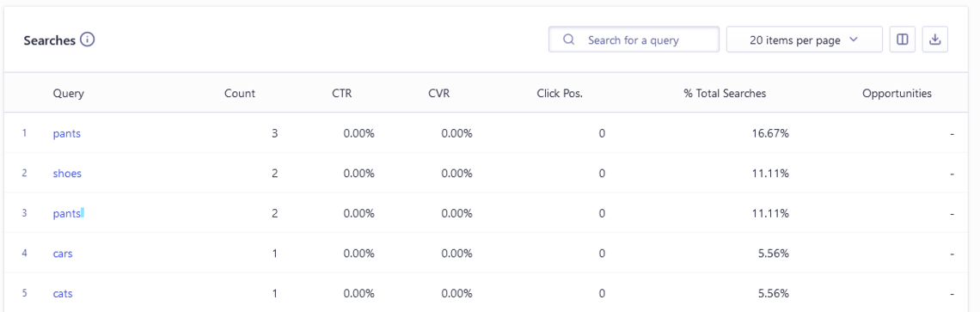Screen dimensions: 980x312
Task: Open the pants query in row 1
Action: pos(67,133)
